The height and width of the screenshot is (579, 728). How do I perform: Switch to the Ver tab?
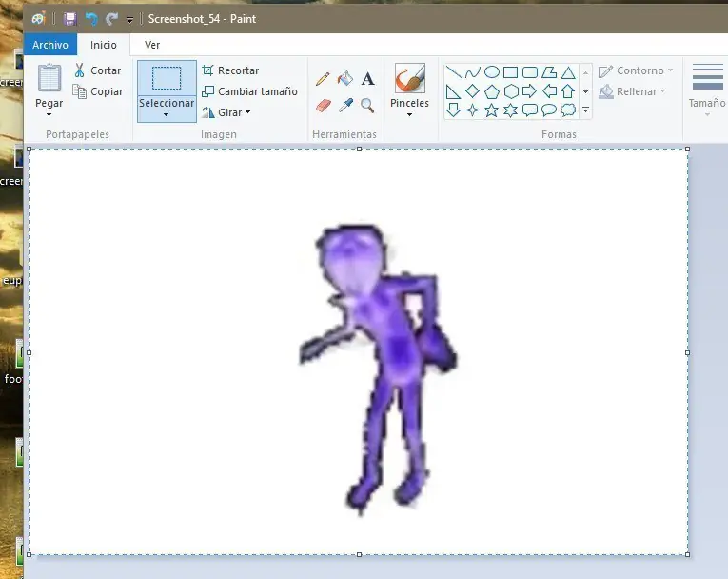point(152,45)
